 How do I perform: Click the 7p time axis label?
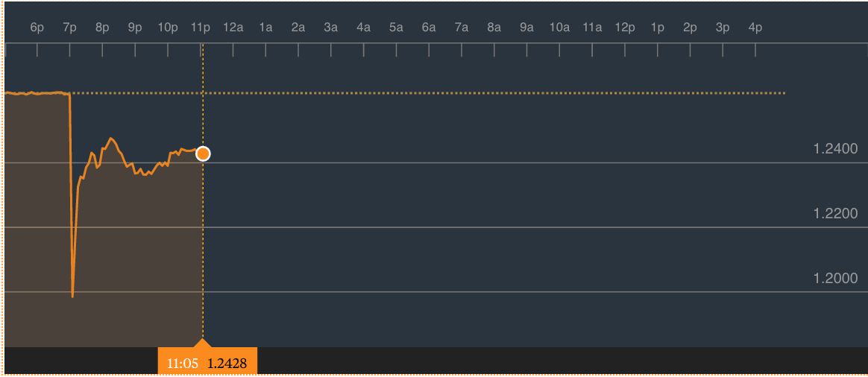tap(70, 28)
